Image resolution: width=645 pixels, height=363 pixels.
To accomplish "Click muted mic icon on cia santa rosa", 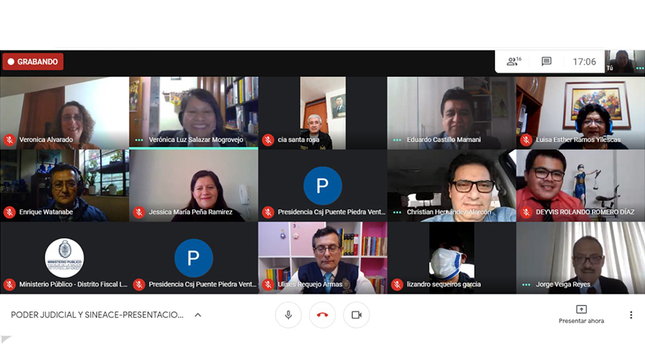I will coord(268,140).
